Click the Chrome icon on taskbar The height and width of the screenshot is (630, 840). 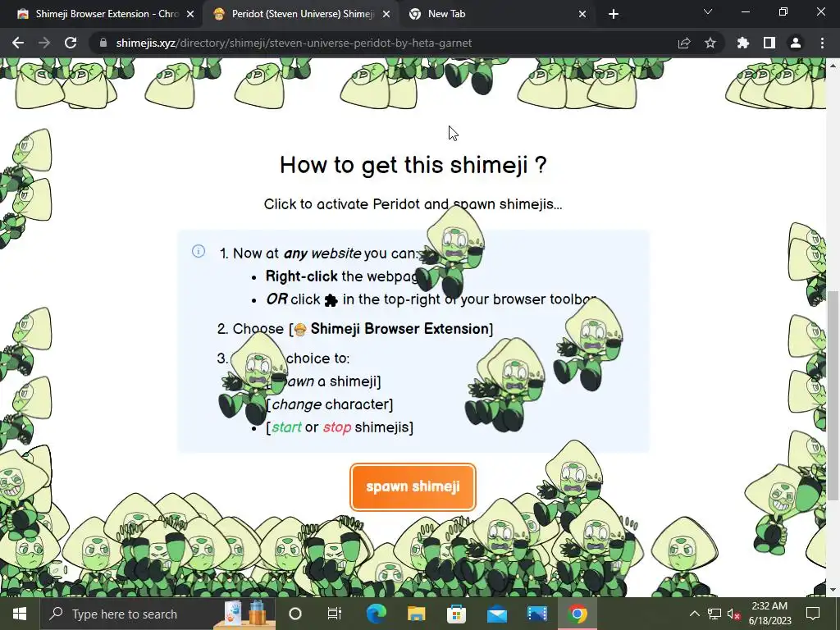point(577,614)
